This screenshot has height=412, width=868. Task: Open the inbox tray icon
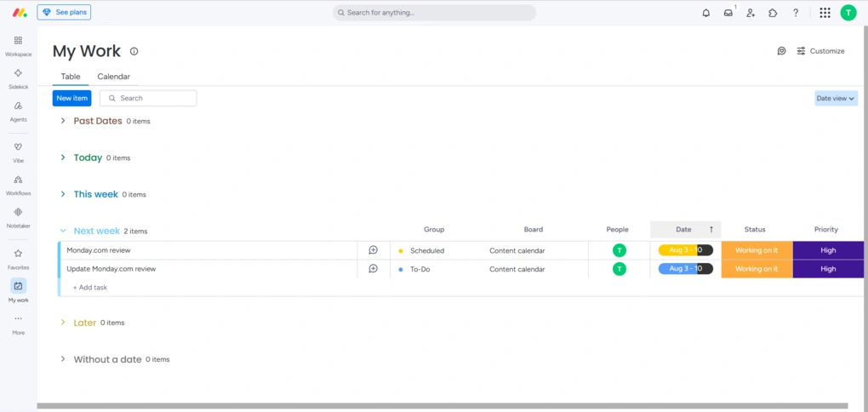click(x=728, y=13)
